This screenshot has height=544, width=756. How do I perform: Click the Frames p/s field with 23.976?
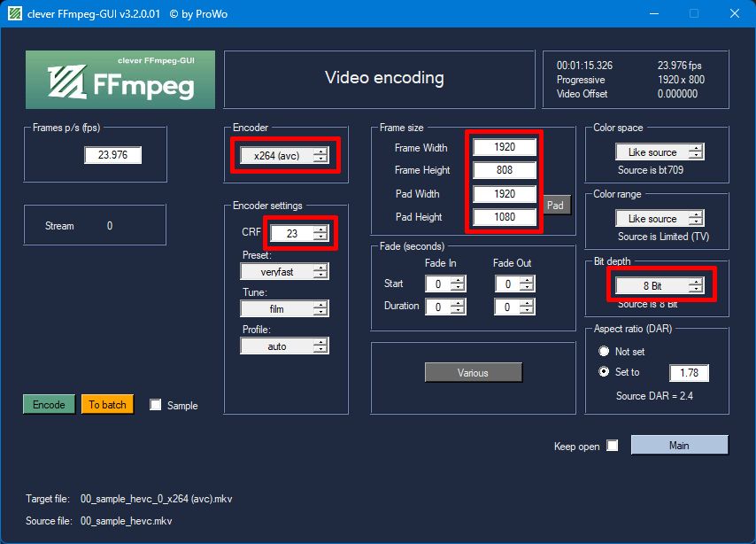coord(112,155)
